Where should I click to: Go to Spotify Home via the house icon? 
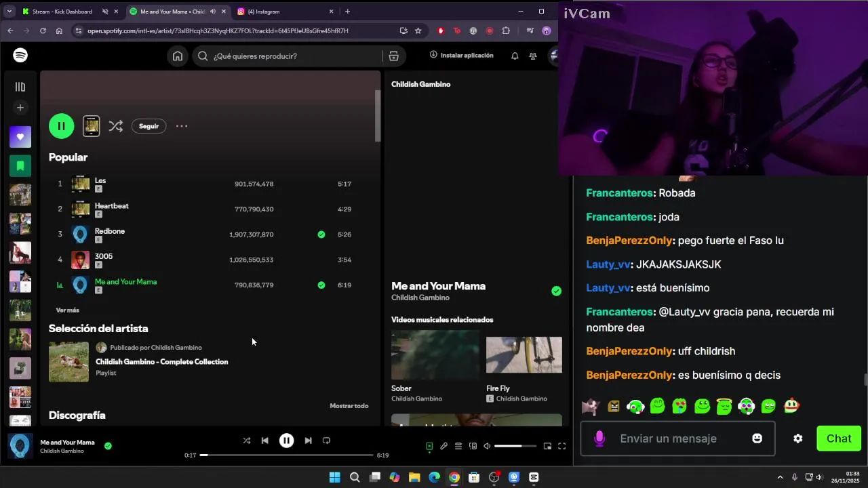[178, 56]
